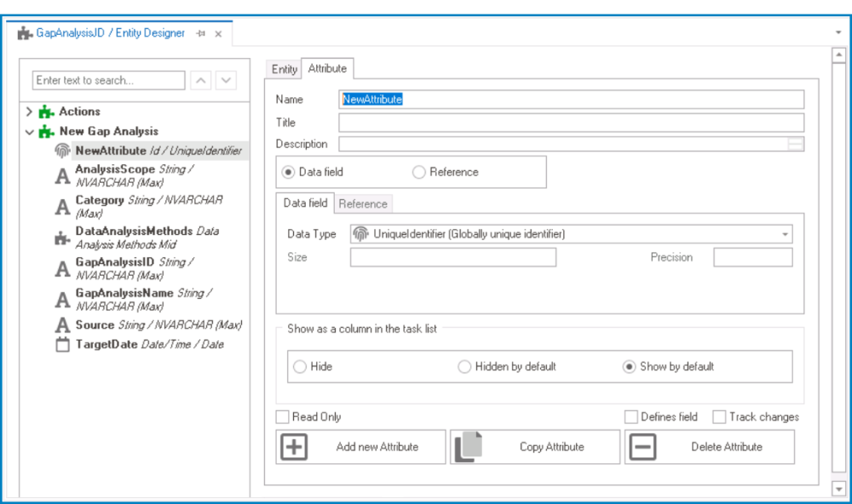The width and height of the screenshot is (852, 504).
Task: Click the plus icon on Add new Attribute
Action: click(294, 446)
